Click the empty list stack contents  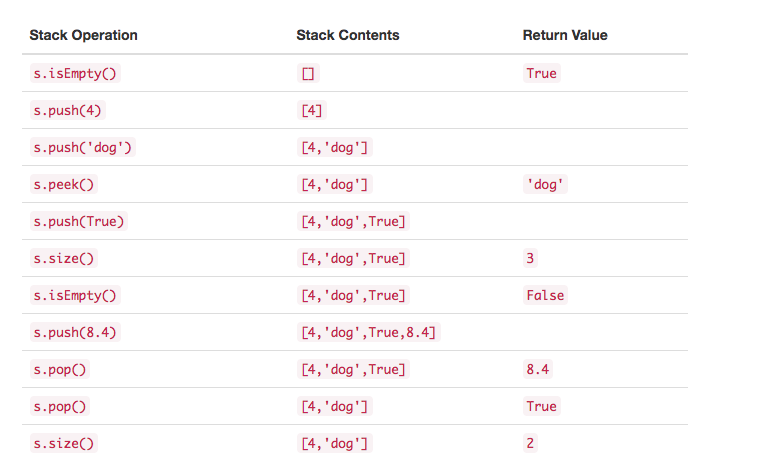point(308,73)
